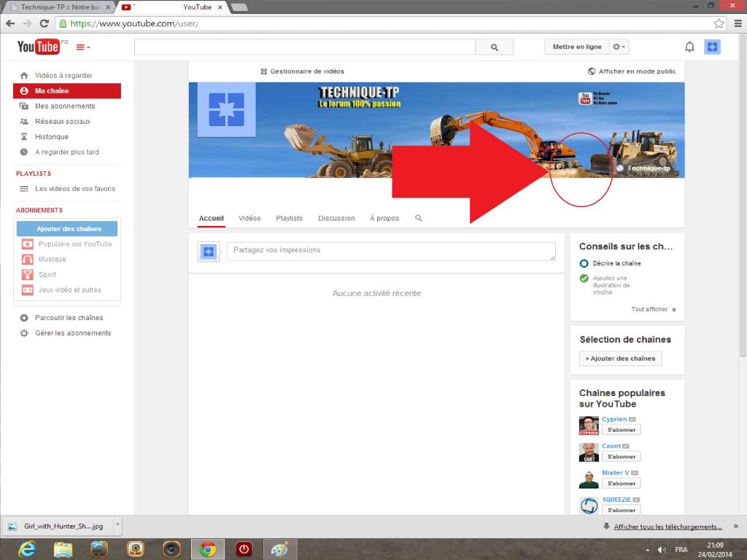
Task: Subscribe to Mister V with S'abonner
Action: click(x=622, y=483)
